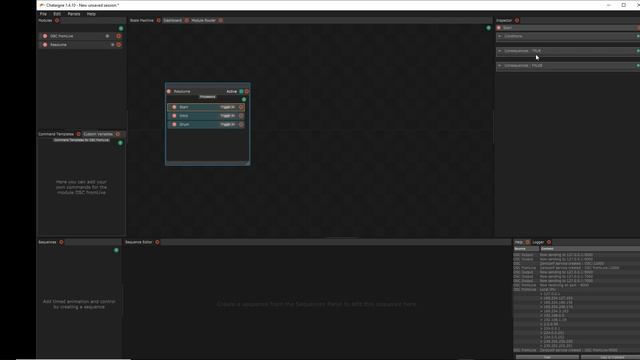Close the Inspector panel tab
Viewport: 640px width, 360px height.
click(517, 20)
